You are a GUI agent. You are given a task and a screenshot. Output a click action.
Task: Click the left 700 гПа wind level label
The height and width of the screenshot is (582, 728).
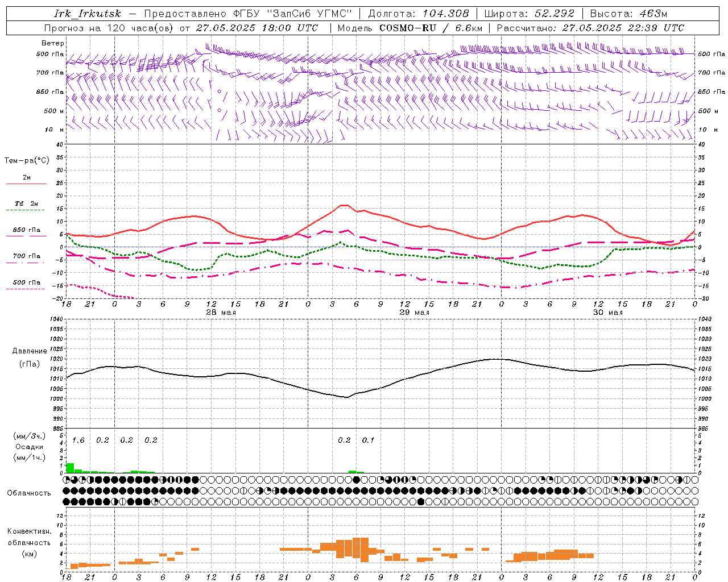(50, 73)
